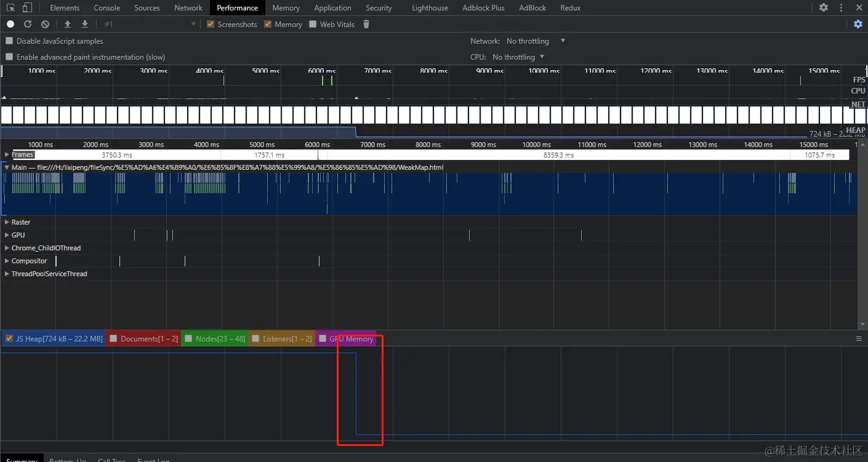
Task: Select the 3750.3 ms frame
Action: tap(117, 155)
